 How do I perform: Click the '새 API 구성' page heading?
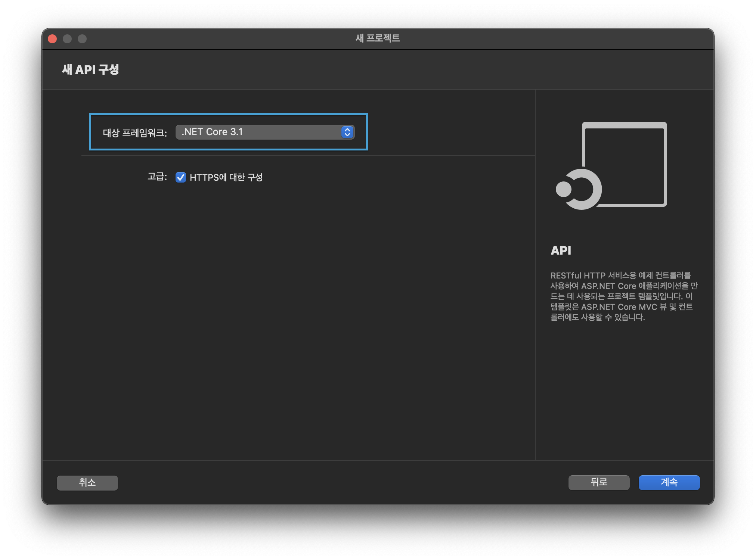90,69
